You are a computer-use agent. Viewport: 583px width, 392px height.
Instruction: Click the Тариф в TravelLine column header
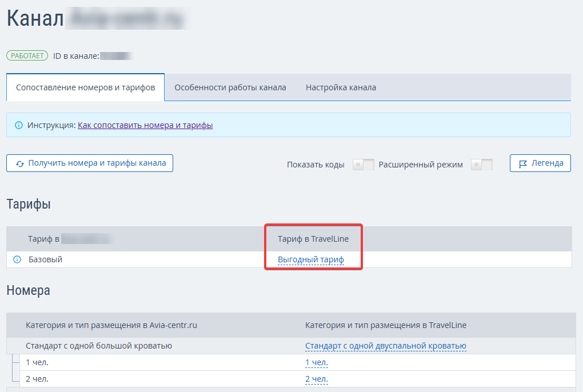point(313,239)
